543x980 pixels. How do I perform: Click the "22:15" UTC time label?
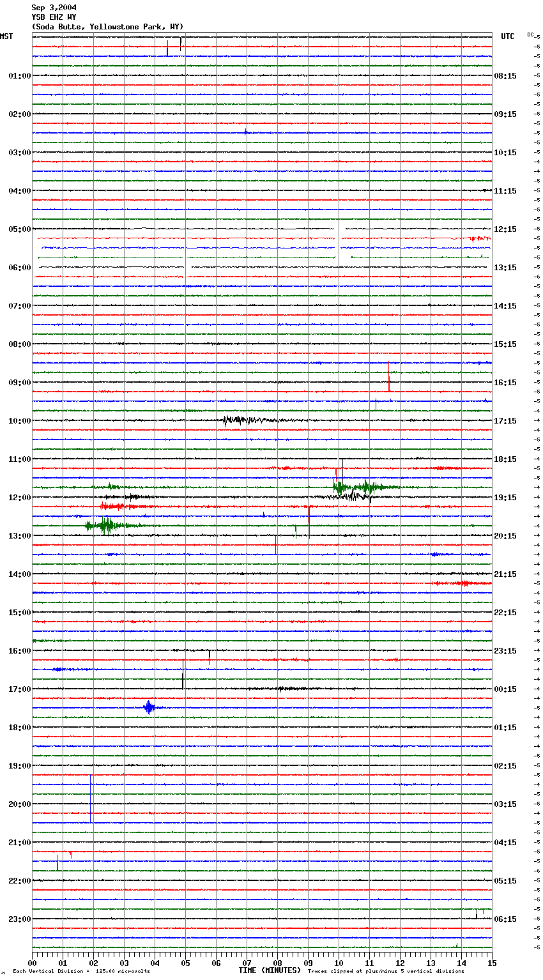tap(505, 613)
